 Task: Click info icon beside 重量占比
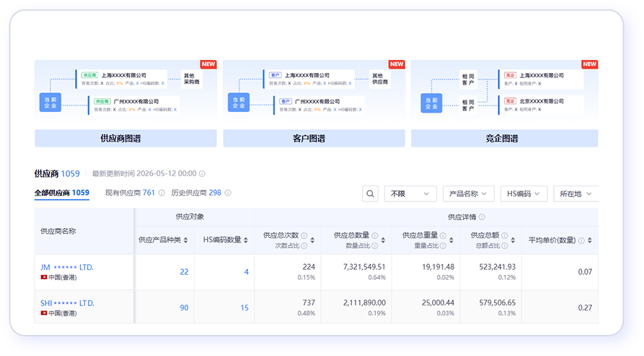pyautogui.click(x=443, y=246)
